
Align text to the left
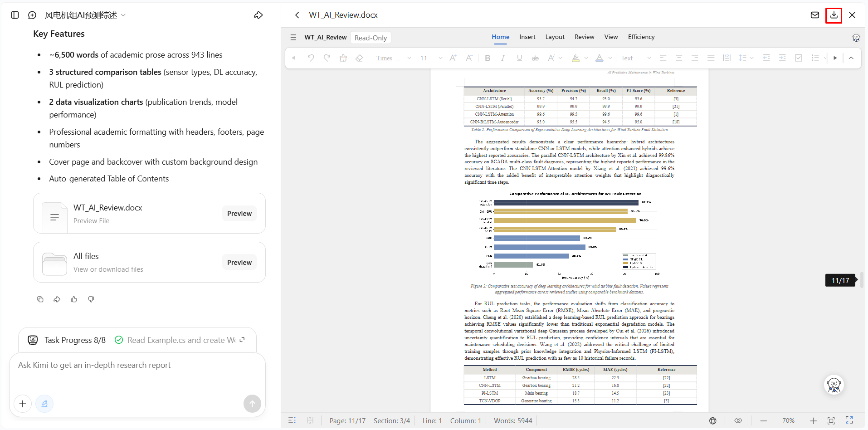click(x=663, y=58)
